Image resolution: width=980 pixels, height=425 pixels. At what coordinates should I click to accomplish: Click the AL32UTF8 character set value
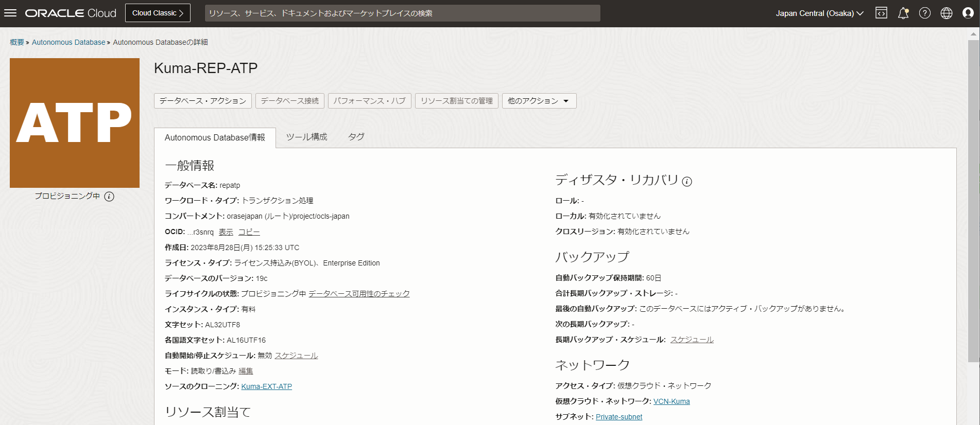click(222, 325)
